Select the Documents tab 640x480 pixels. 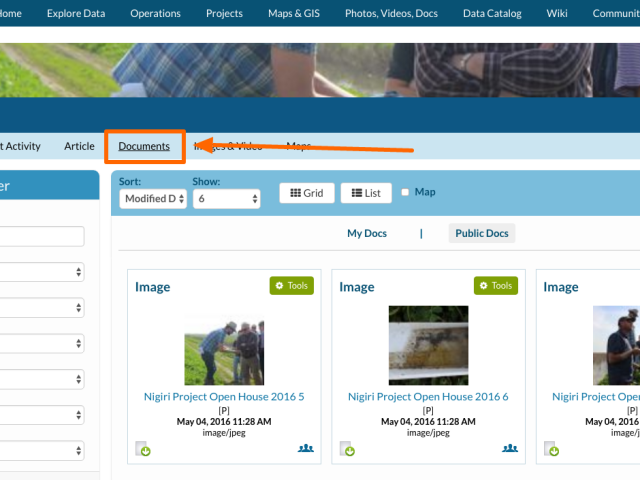144,146
